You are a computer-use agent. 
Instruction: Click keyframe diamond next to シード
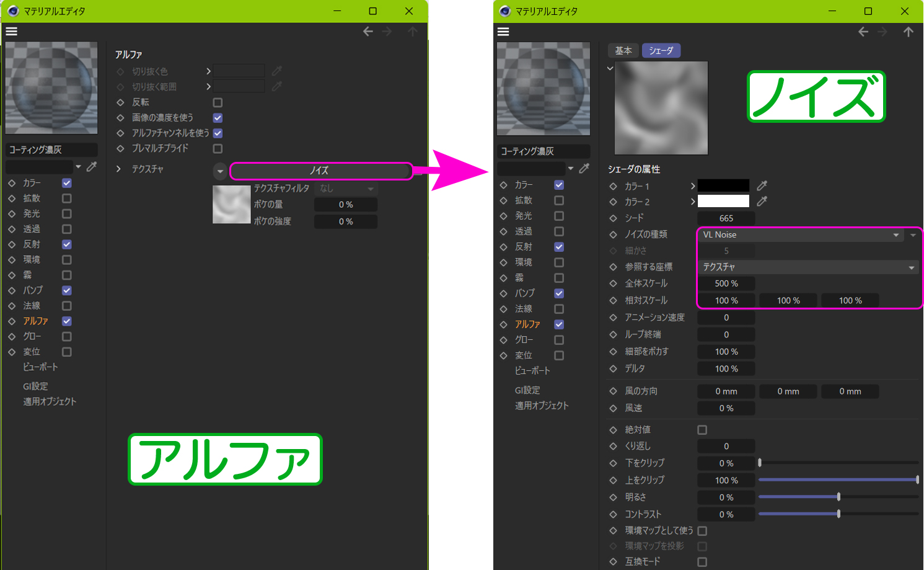613,218
